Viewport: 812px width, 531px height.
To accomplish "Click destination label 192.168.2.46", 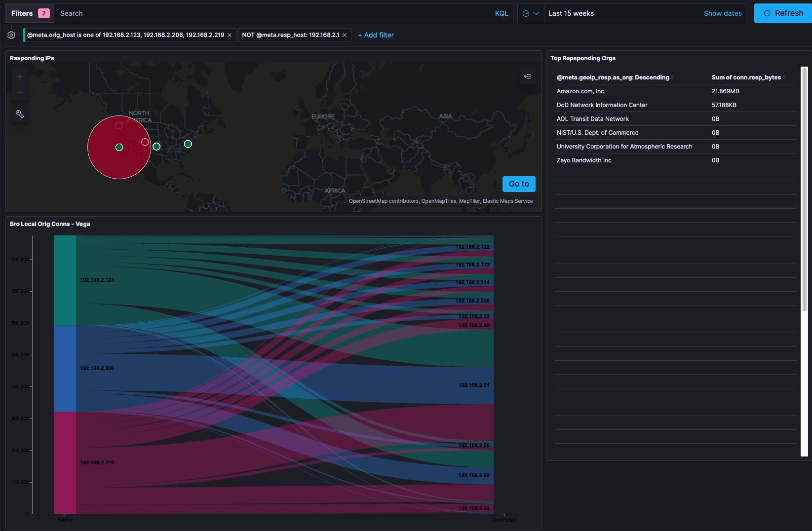I will (x=474, y=325).
